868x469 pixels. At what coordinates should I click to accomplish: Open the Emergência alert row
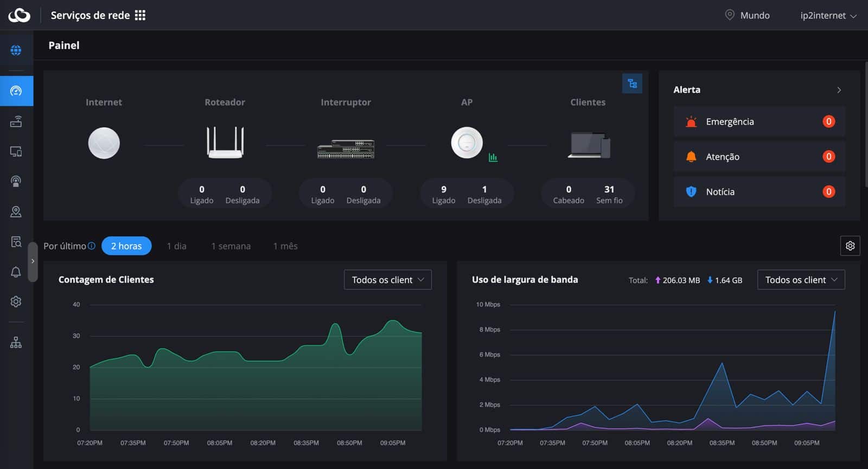[x=759, y=121]
